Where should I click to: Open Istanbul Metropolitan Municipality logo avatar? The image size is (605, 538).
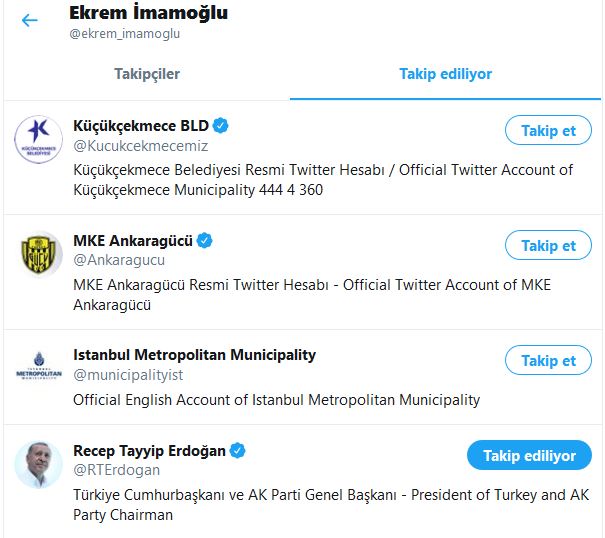tap(38, 365)
